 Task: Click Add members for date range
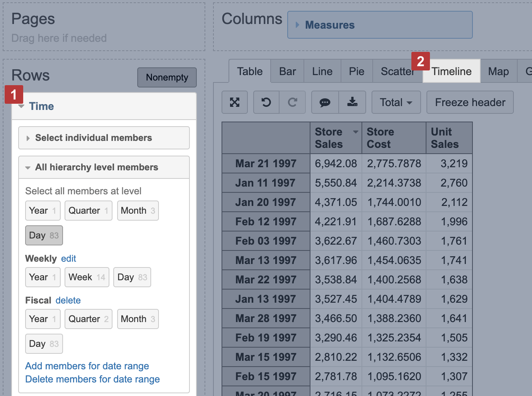(87, 366)
